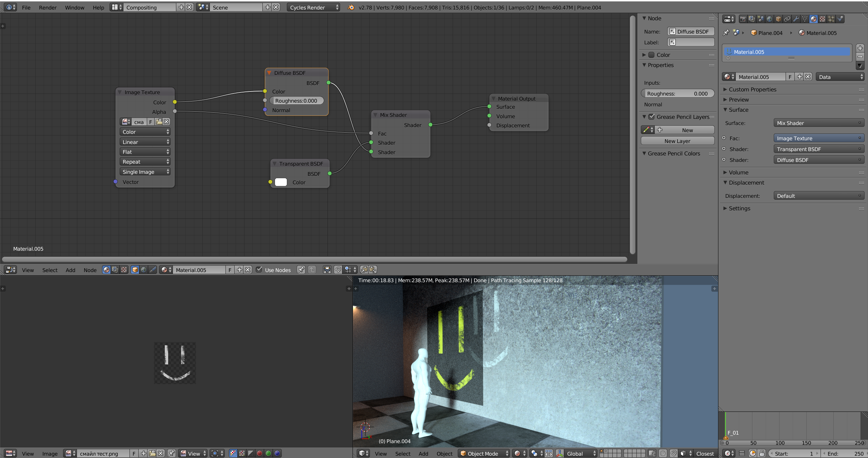The width and height of the screenshot is (868, 458).
Task: Add a new material slot with plus button
Action: click(x=860, y=48)
